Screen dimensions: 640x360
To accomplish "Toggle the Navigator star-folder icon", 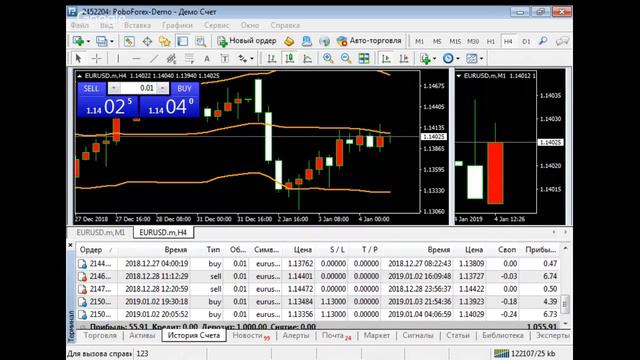I will [164, 41].
